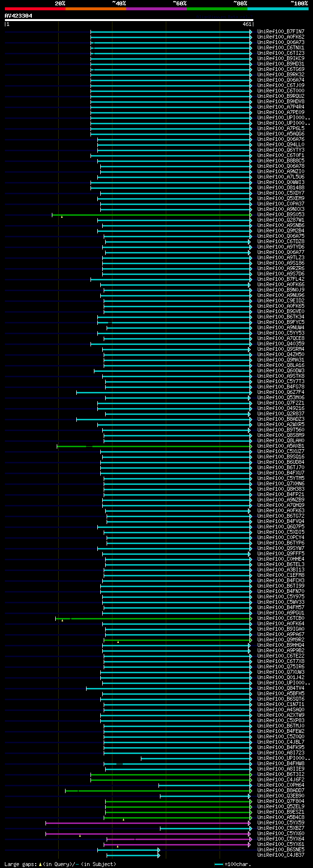Select the UniRef100_C1EFM8 label
313x868 pixels.
(x=281, y=575)
